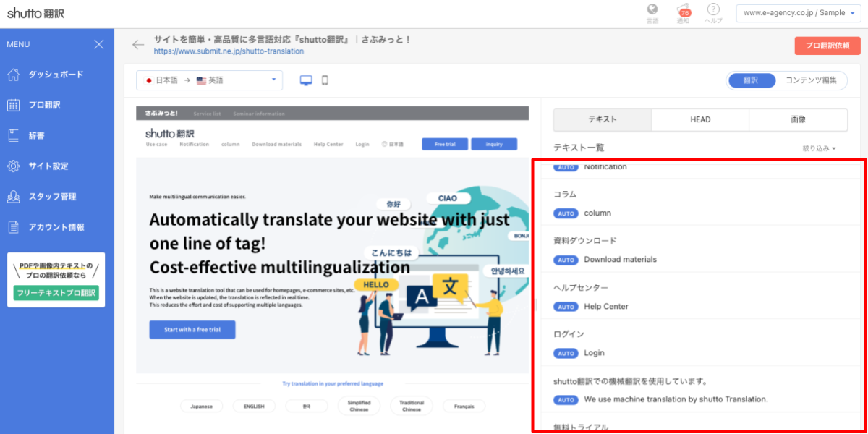Click AUTO badge next to Login
The height and width of the screenshot is (434, 868).
566,353
